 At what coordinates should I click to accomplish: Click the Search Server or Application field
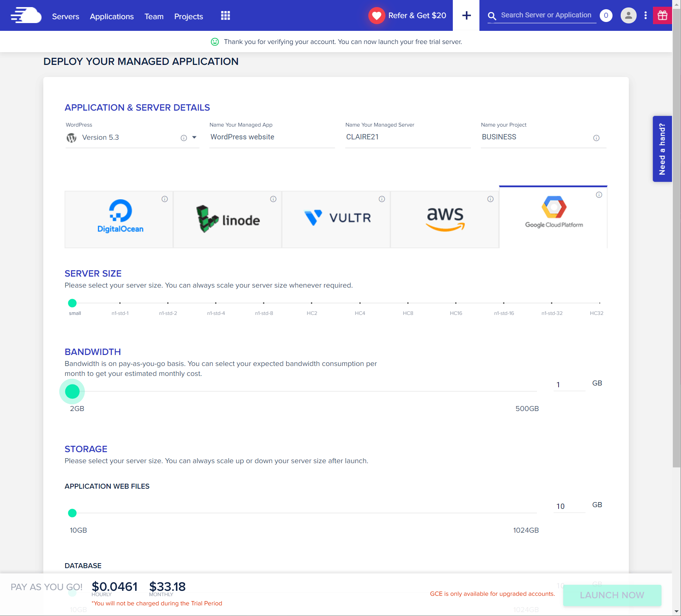546,15
